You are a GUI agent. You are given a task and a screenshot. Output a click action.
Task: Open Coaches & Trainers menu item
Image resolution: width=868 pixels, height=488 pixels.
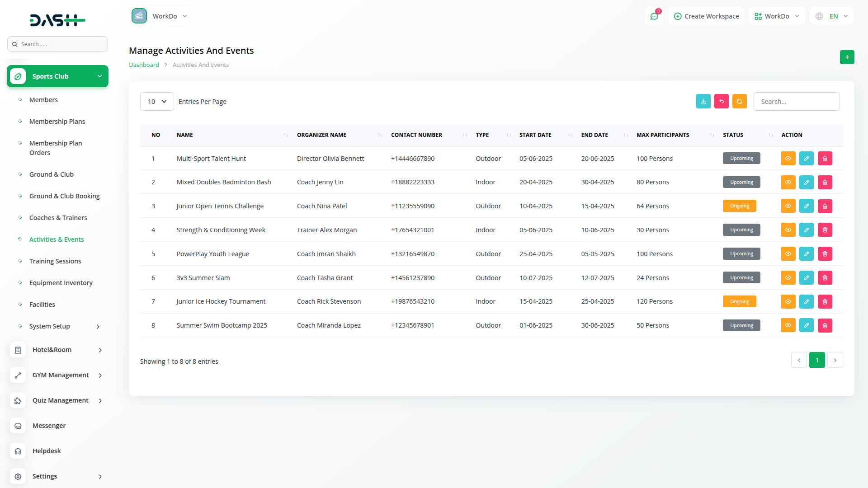coord(58,218)
